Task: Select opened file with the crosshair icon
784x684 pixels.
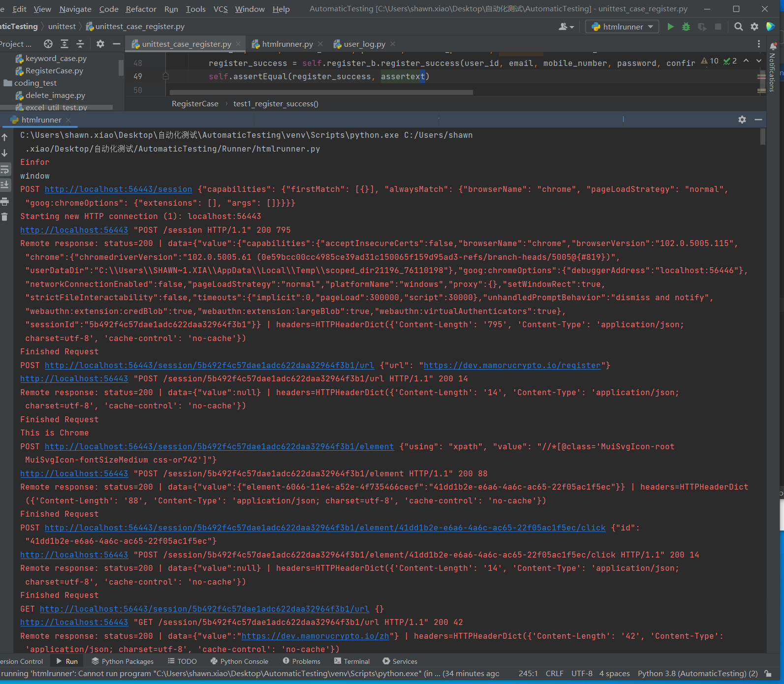Action: click(48, 44)
